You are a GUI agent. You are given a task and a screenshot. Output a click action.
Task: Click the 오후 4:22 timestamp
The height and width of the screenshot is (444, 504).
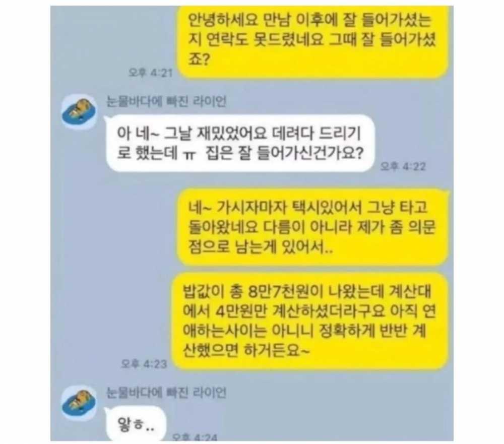click(403, 166)
